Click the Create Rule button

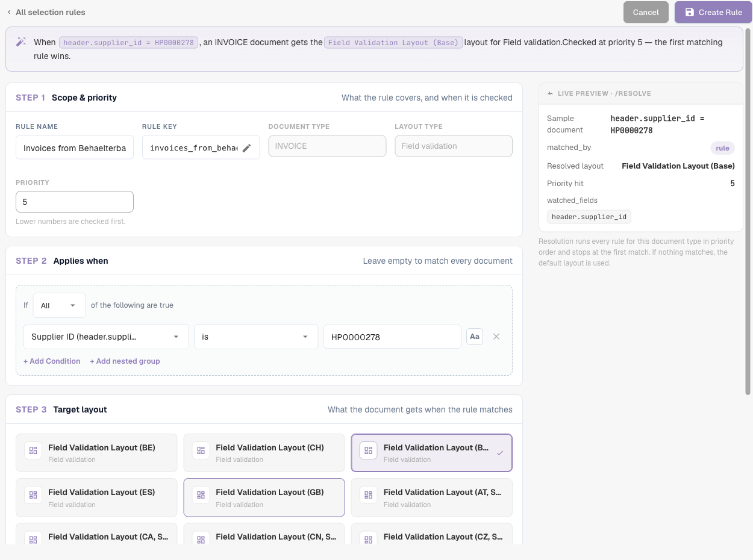pos(713,12)
